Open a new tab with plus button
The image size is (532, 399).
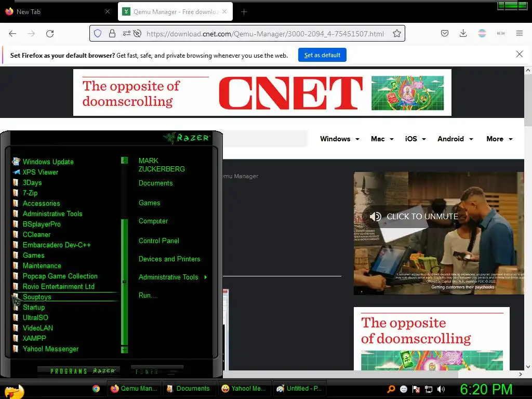pos(244,12)
